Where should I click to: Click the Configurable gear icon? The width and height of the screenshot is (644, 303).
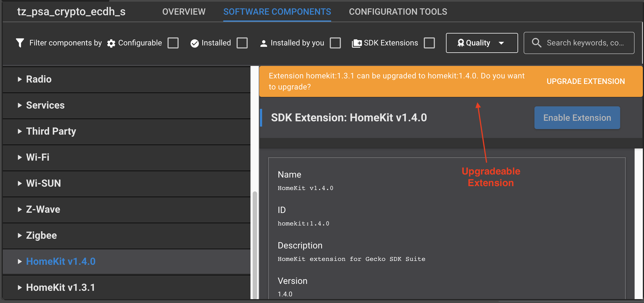point(111,43)
